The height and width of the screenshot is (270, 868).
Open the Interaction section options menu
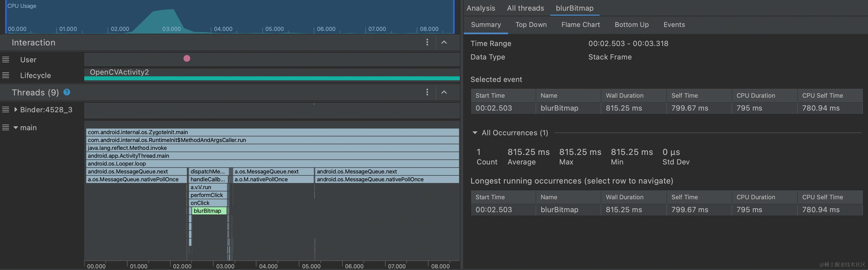[x=427, y=42]
